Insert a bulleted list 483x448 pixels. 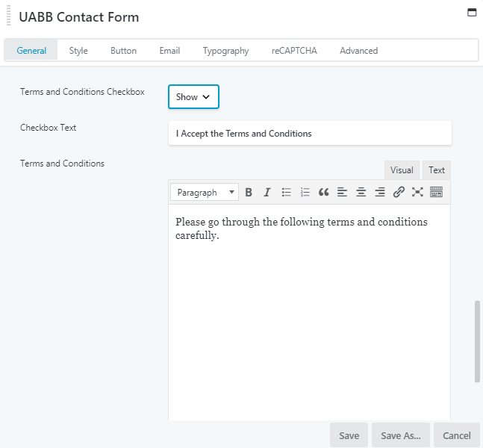(286, 193)
